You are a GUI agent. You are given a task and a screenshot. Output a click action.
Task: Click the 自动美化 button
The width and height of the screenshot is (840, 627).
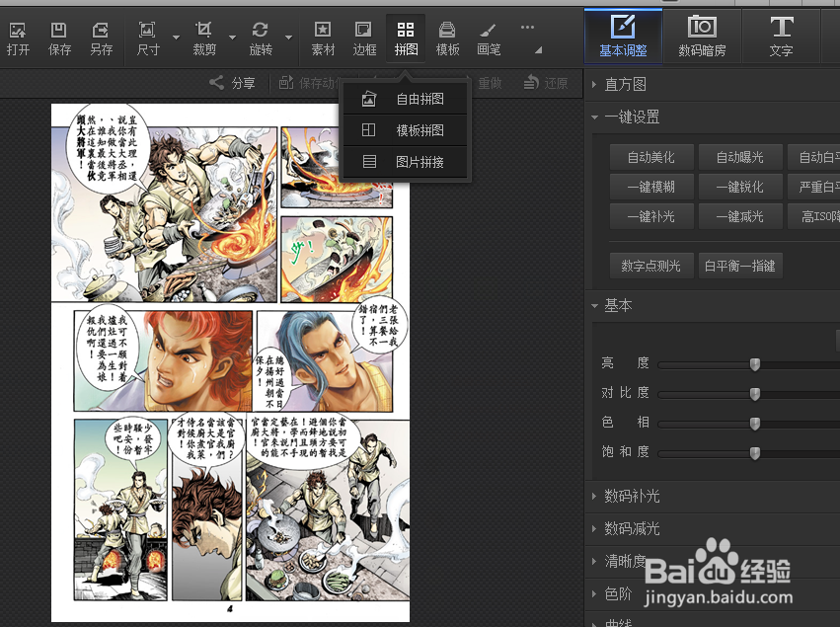[651, 157]
